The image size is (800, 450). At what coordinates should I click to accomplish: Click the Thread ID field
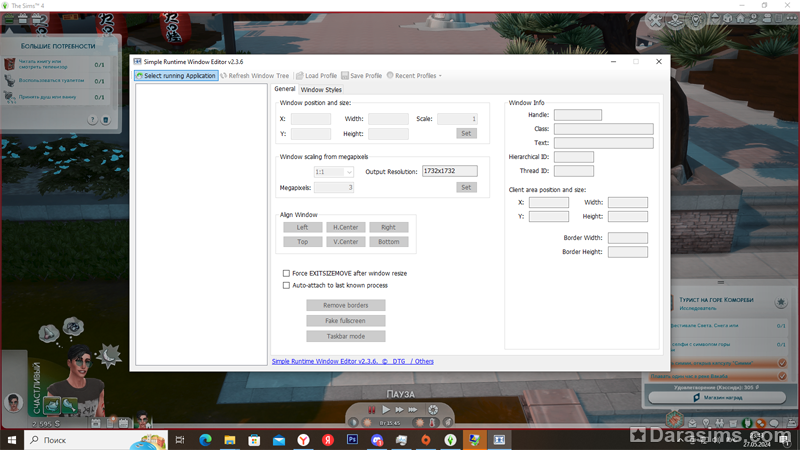coord(573,170)
